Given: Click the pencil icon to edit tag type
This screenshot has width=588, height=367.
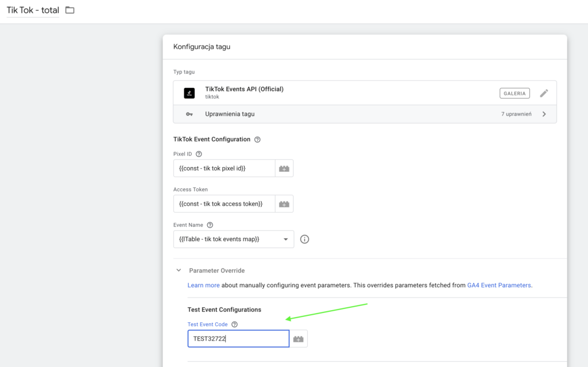Looking at the screenshot, I should point(544,93).
